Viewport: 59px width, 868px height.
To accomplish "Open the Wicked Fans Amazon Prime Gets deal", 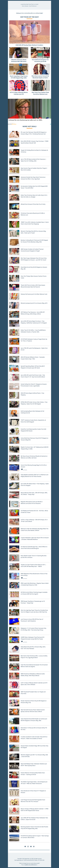I will 33,204.
